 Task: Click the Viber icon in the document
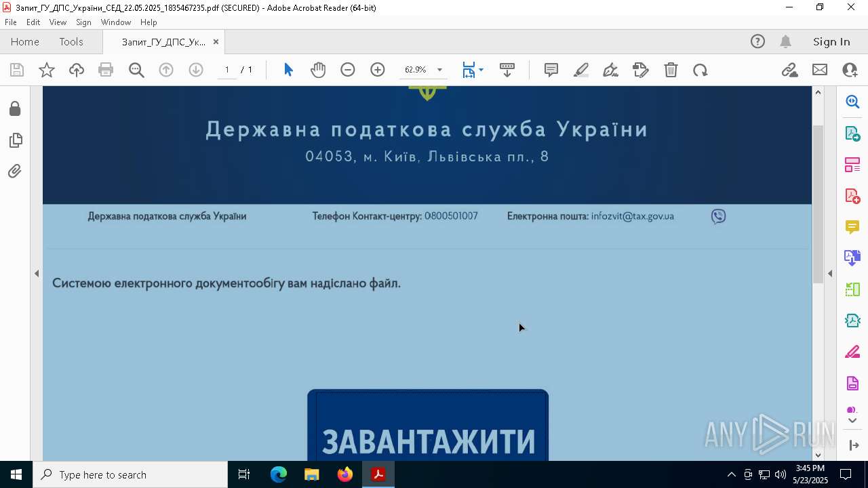[718, 216]
